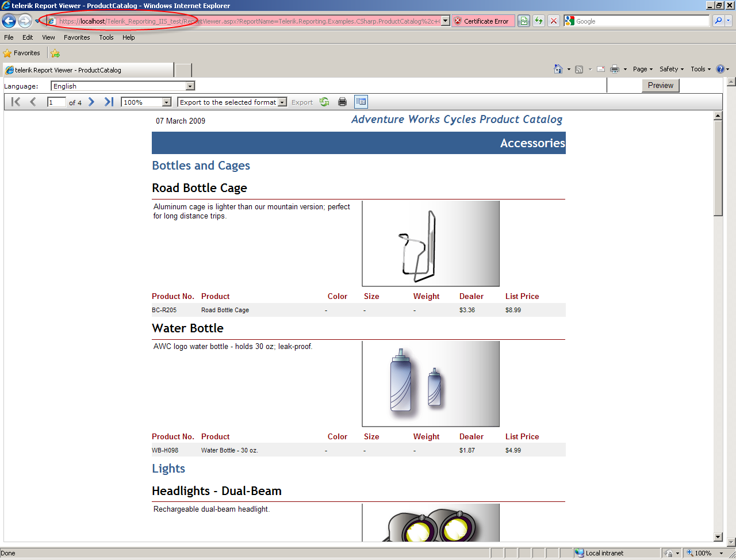Viewport: 736px width, 560px height.
Task: Open the search provider dropdown arrow
Action: click(729, 21)
